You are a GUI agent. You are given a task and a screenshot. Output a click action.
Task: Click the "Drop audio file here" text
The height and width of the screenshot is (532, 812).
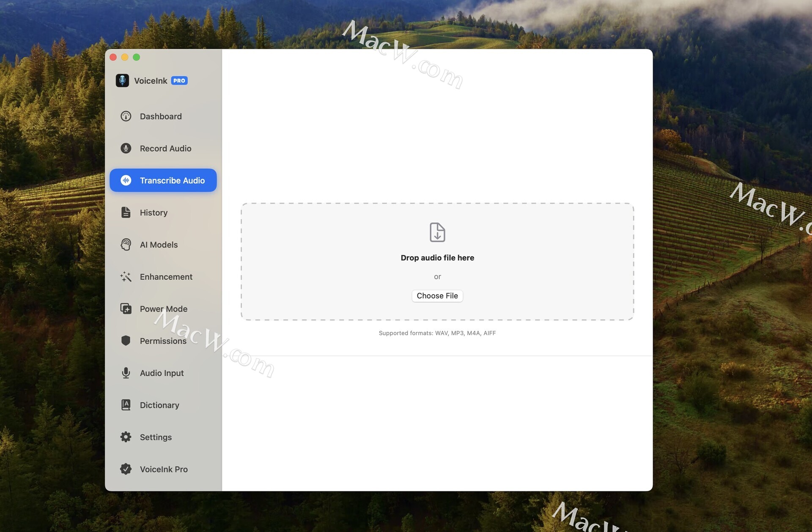click(437, 258)
